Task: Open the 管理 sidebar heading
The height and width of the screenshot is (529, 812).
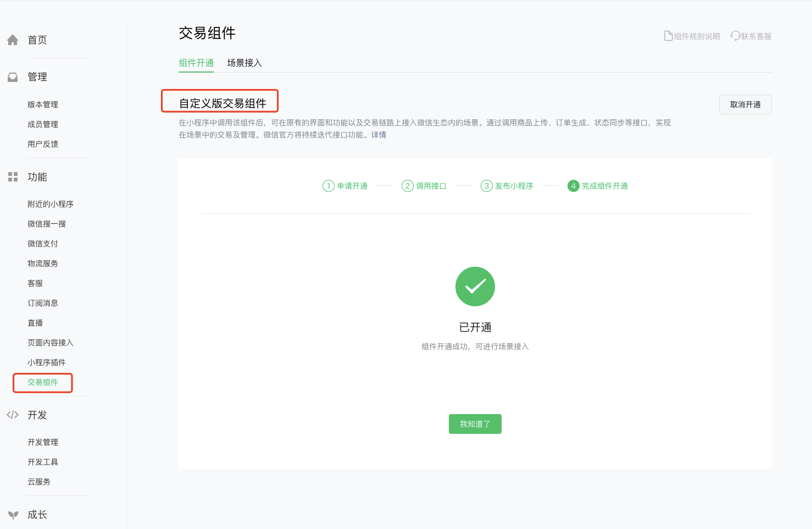Action: coord(37,77)
